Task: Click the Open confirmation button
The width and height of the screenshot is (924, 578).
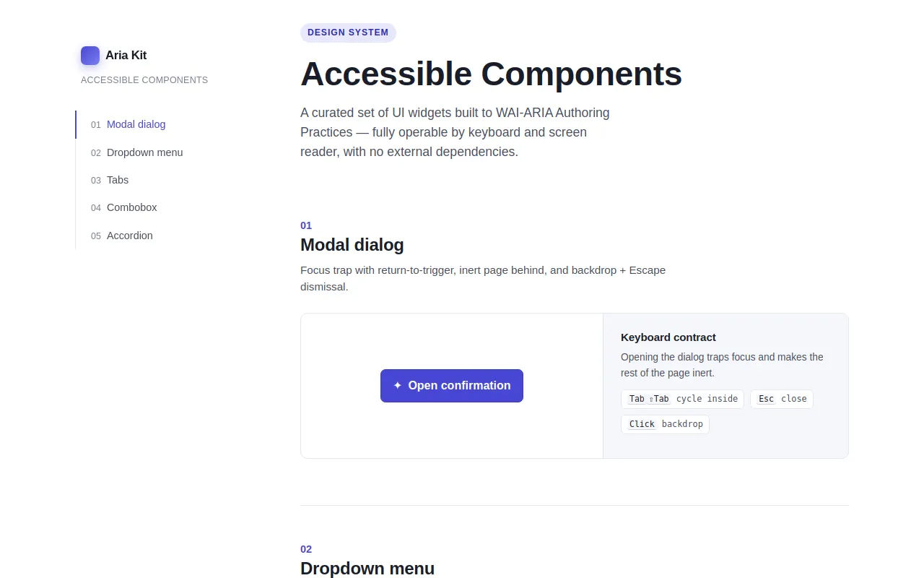Action: pyautogui.click(x=452, y=386)
